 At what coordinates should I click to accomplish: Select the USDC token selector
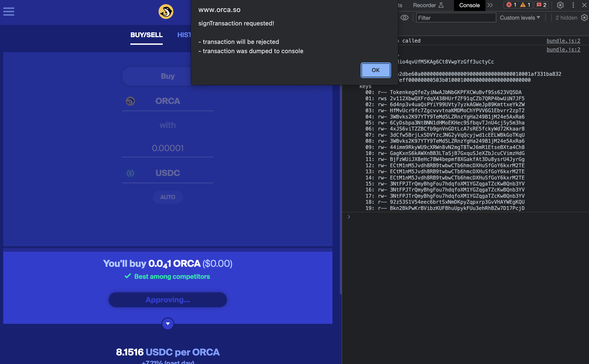(x=168, y=173)
